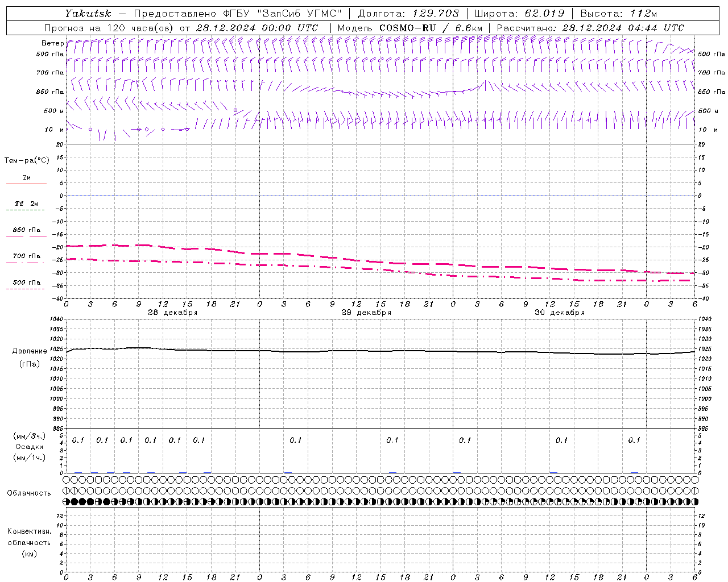Viewport: 728px width, 582px height.
Task: Click the Td 2м dew point legend entry
Action: click(26, 204)
